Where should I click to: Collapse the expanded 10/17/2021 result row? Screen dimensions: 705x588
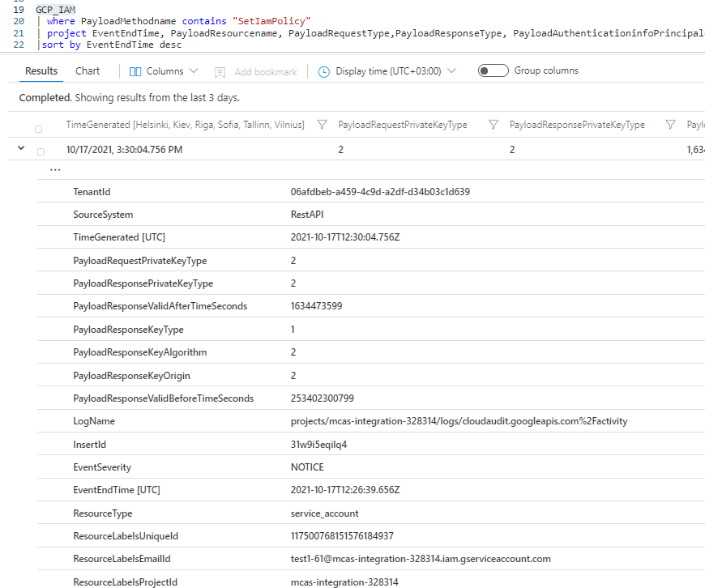click(x=21, y=150)
